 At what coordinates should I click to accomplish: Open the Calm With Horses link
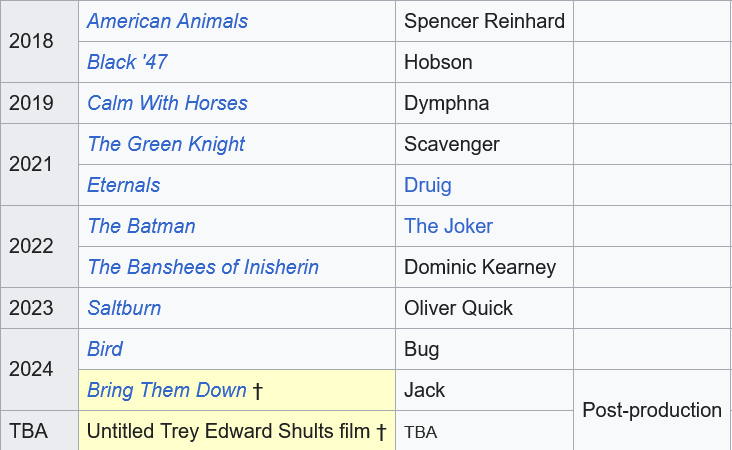[x=167, y=103]
